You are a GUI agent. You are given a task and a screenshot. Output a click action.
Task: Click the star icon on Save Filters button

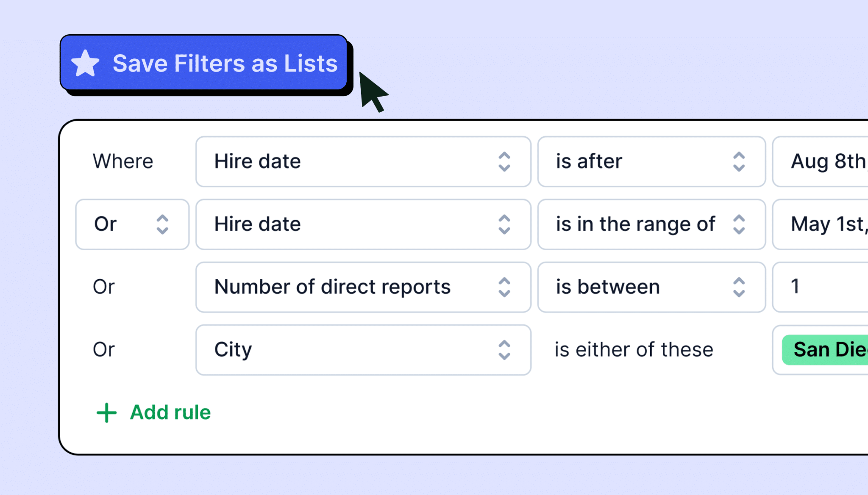pos(85,63)
